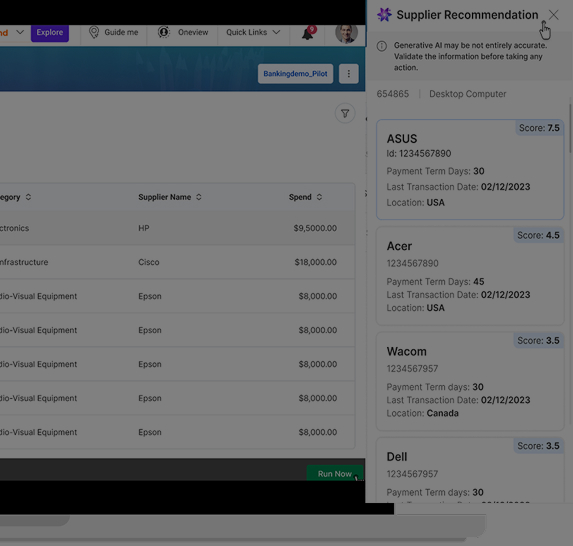Click the $9,5000.00 spend value
Screen dimensions: 573x546
(315, 228)
